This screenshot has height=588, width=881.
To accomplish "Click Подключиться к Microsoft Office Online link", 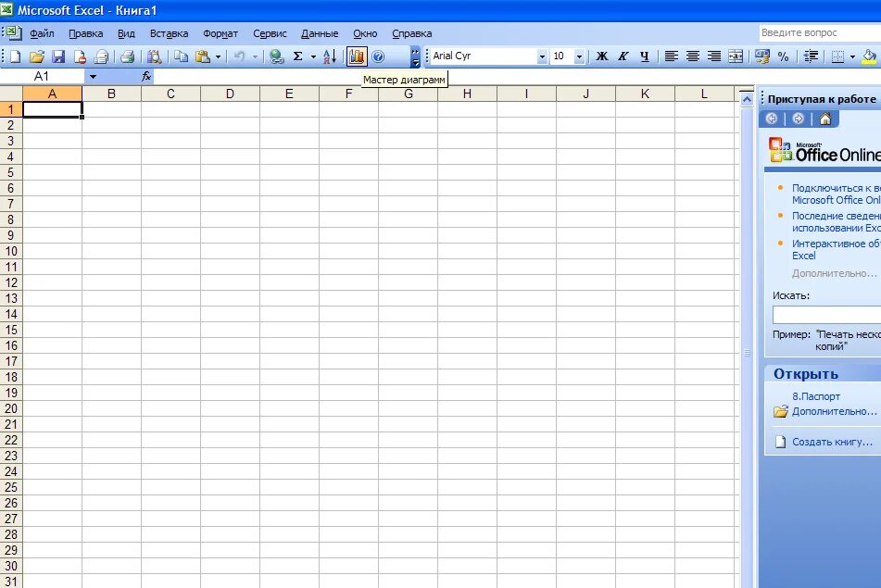I will point(836,194).
